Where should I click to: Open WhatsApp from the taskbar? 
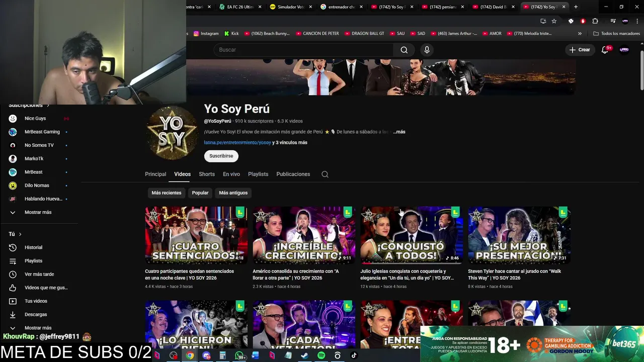pos(239,355)
